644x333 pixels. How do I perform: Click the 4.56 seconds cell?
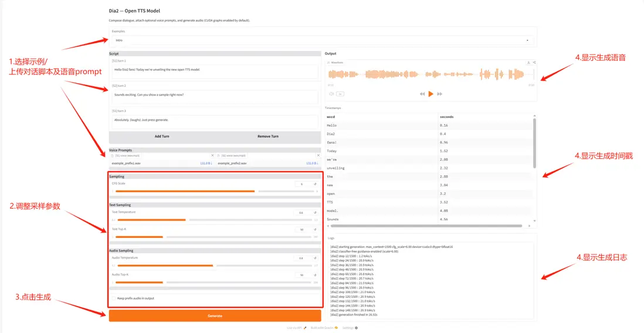(x=485, y=219)
